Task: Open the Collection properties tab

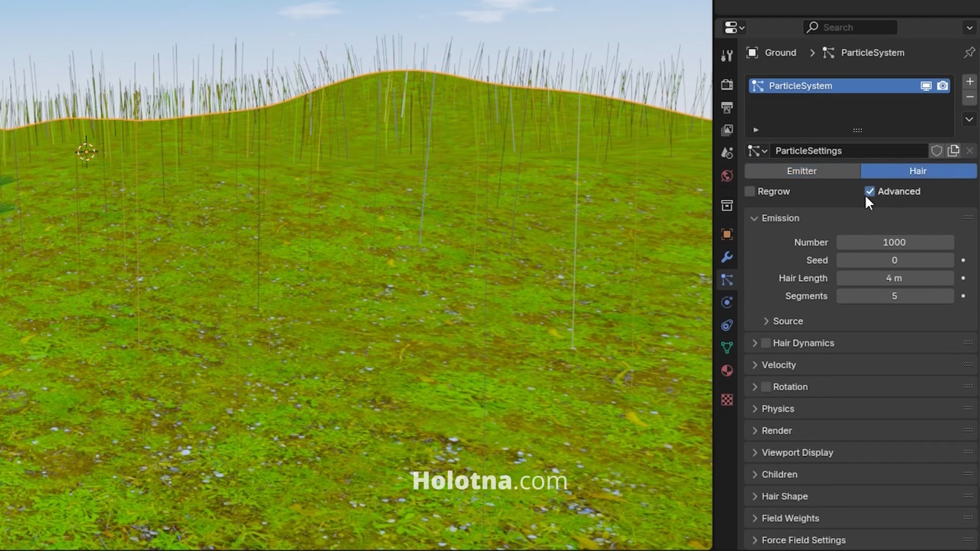Action: (x=727, y=205)
